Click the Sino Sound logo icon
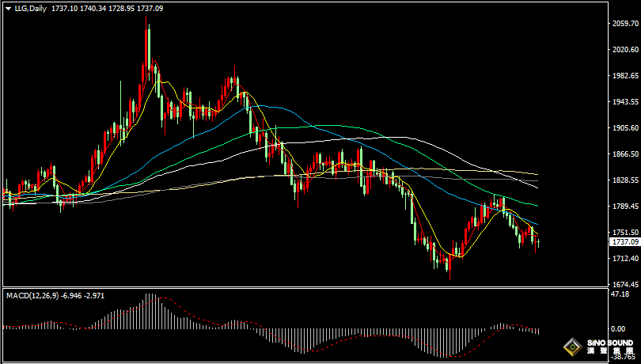This screenshot has width=641, height=364. click(571, 347)
